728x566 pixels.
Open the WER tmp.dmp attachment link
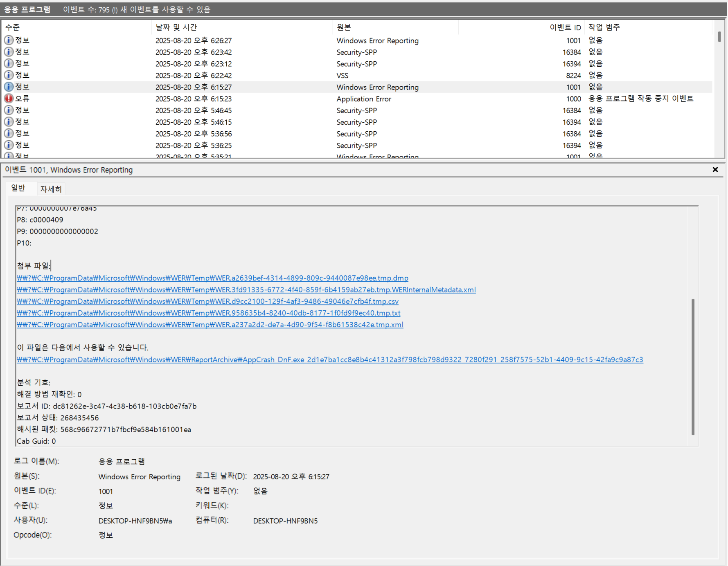[212, 278]
